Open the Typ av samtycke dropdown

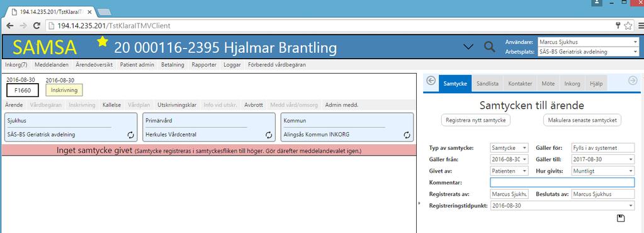pyautogui.click(x=525, y=147)
